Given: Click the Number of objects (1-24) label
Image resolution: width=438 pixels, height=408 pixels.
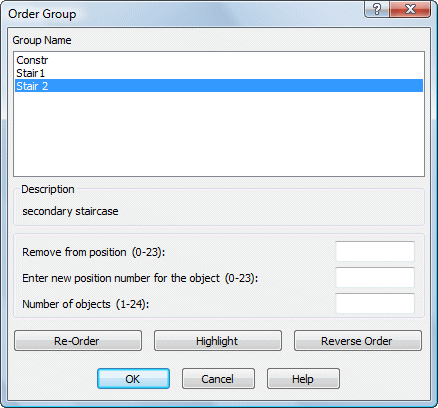Looking at the screenshot, I should [86, 304].
